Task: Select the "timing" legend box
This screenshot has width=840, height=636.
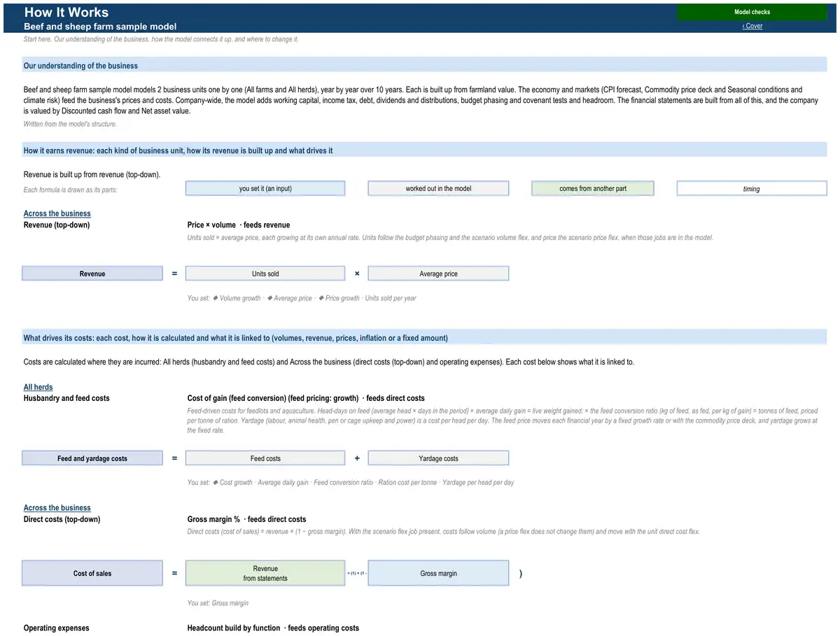Action: pos(752,189)
